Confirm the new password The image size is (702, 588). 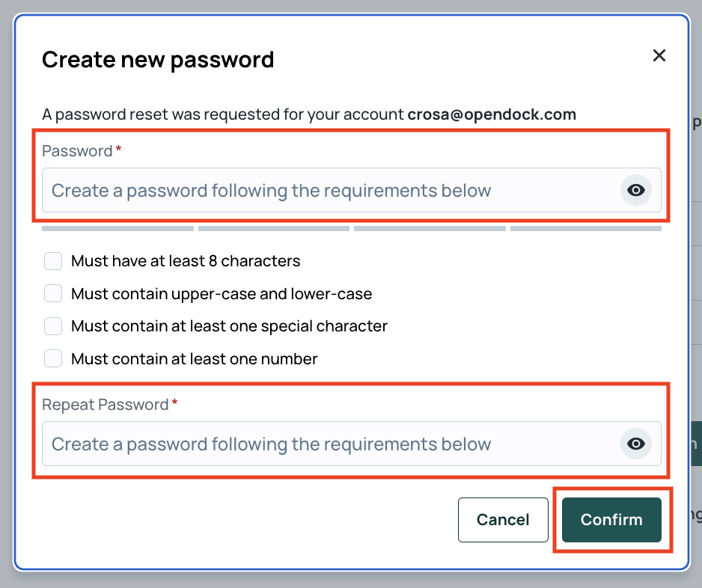tap(611, 519)
